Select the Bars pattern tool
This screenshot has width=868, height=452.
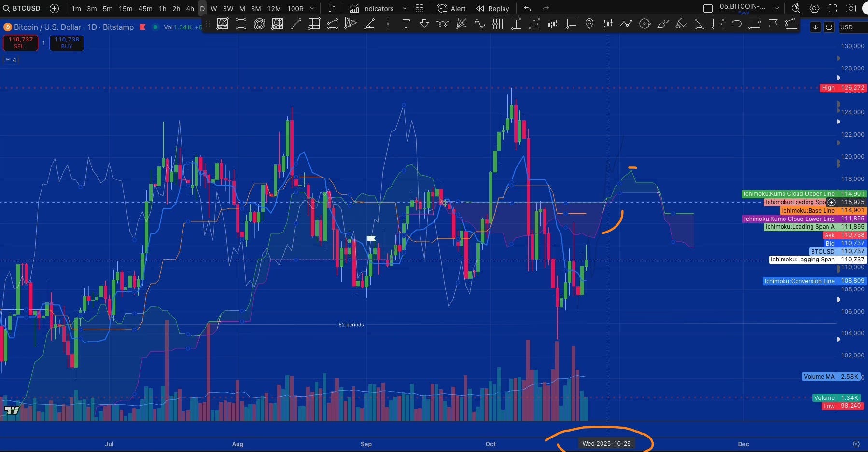(x=553, y=24)
